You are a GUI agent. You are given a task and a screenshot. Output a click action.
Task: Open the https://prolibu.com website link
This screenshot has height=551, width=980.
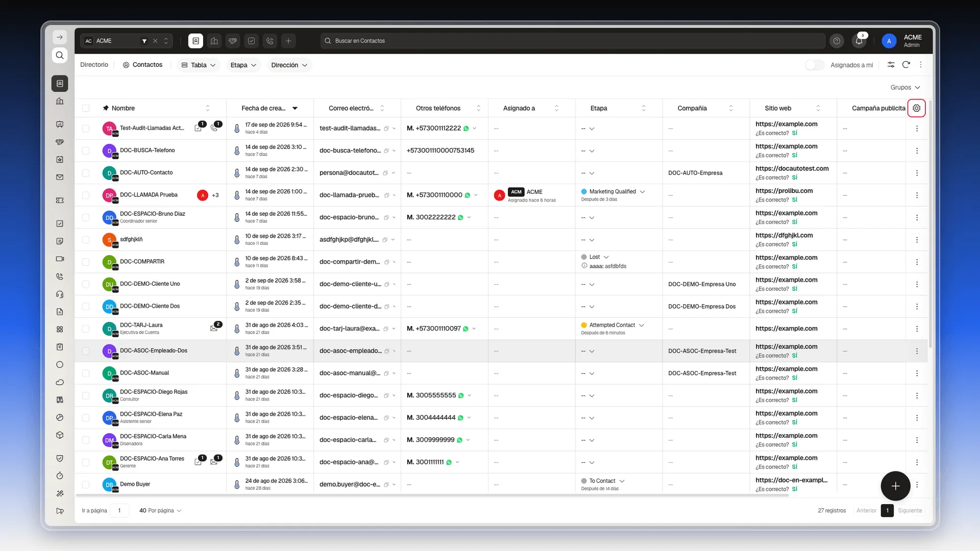[784, 191]
